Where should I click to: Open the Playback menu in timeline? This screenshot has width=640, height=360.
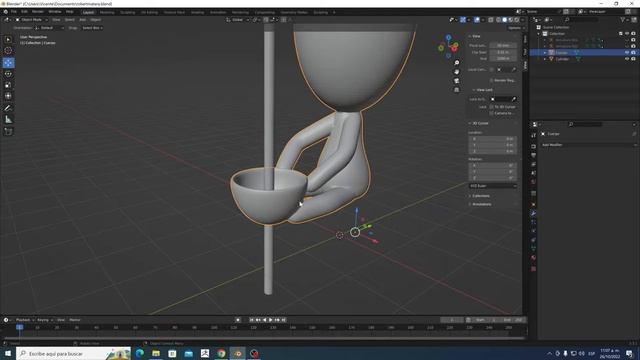point(24,320)
